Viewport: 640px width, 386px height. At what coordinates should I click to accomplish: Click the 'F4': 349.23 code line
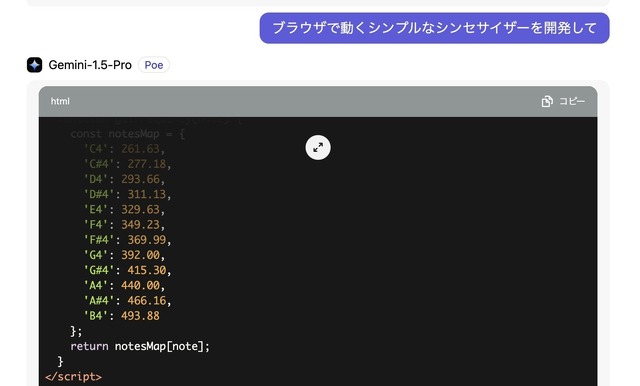coord(124,225)
